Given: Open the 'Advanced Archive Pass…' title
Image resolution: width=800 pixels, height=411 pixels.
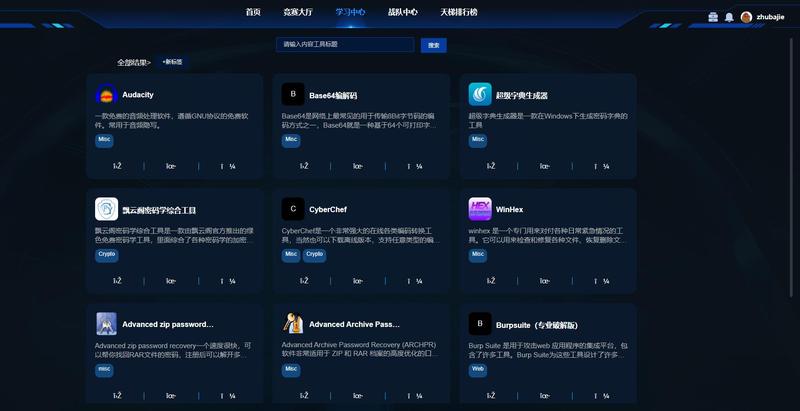Looking at the screenshot, I should tap(355, 324).
